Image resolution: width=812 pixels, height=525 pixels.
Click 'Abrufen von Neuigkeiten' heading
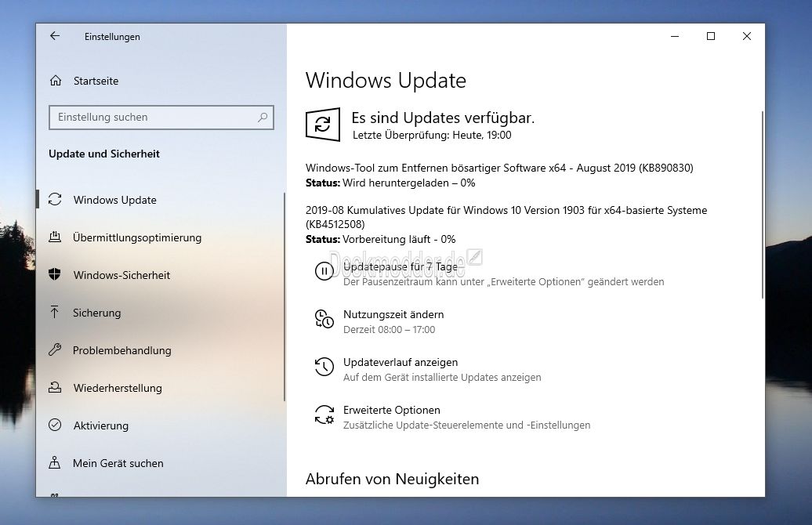[x=392, y=479]
